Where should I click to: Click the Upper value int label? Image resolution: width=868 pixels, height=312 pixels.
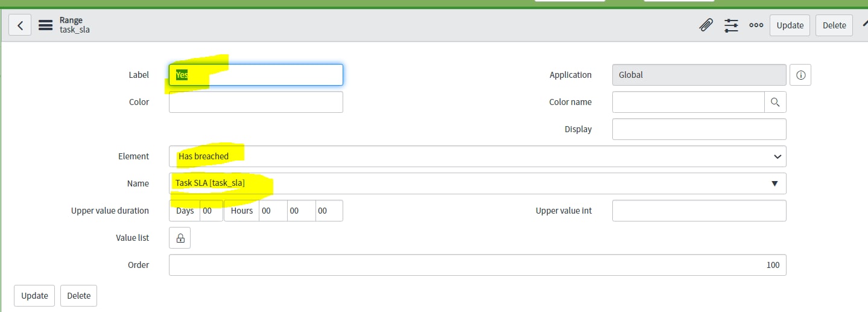point(563,211)
